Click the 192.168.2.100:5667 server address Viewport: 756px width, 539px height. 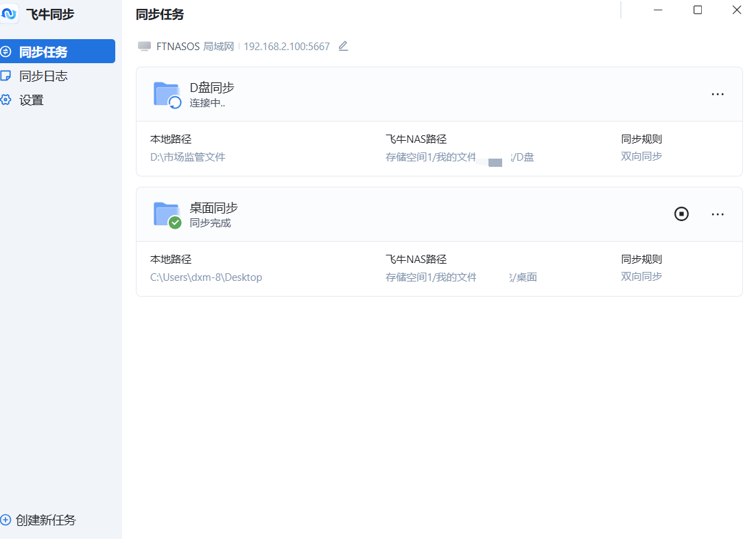286,45
